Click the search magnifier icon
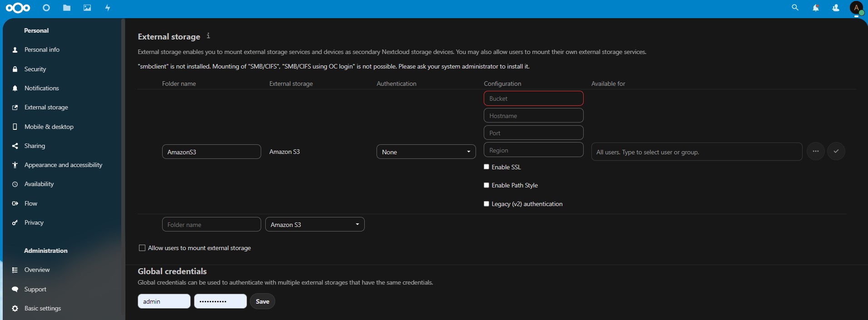Image resolution: width=868 pixels, height=320 pixels. 795,8
